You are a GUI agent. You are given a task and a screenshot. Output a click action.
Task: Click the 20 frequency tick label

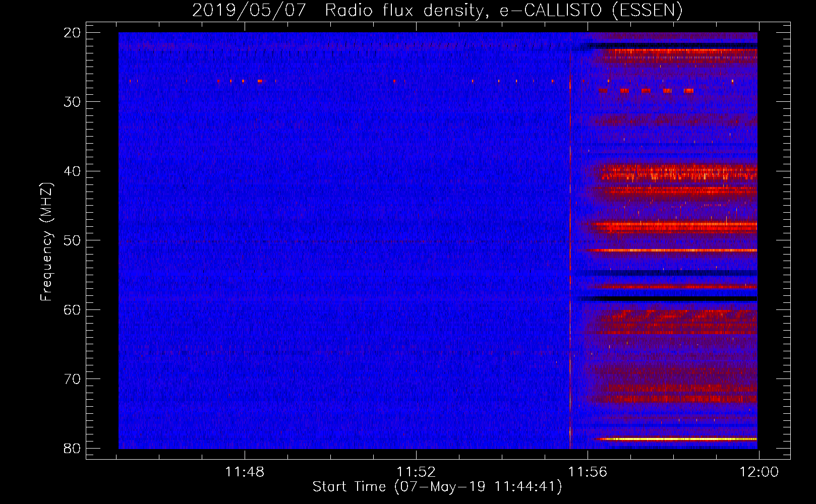pos(73,32)
